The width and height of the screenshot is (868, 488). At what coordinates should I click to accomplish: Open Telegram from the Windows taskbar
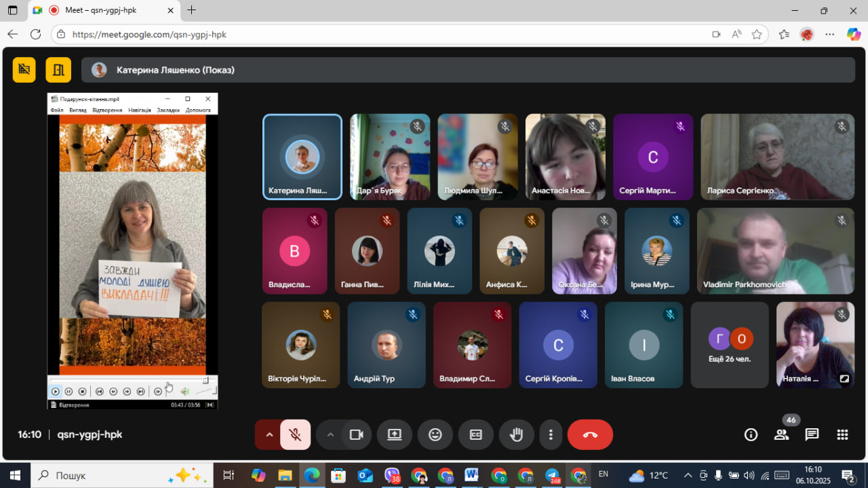553,475
